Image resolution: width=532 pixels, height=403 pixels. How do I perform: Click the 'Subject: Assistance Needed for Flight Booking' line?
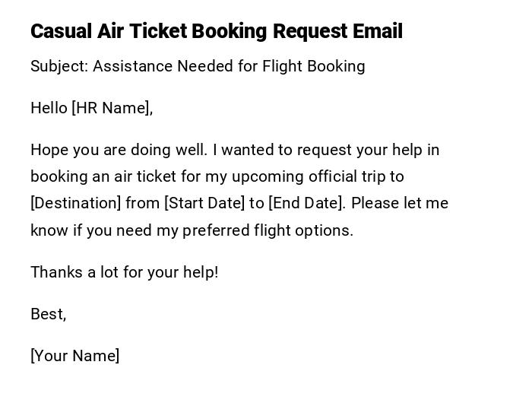pyautogui.click(x=198, y=66)
